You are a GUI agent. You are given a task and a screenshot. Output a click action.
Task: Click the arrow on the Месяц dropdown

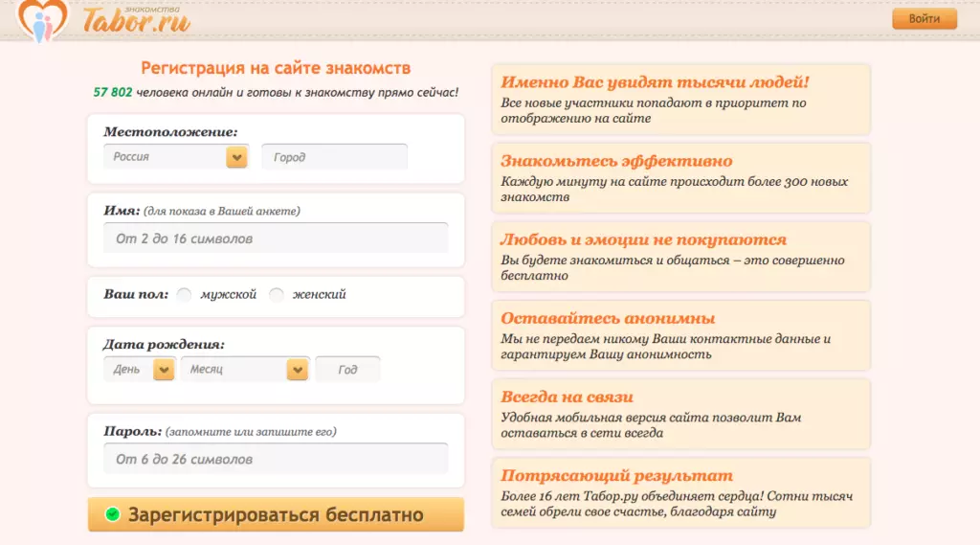point(298,370)
